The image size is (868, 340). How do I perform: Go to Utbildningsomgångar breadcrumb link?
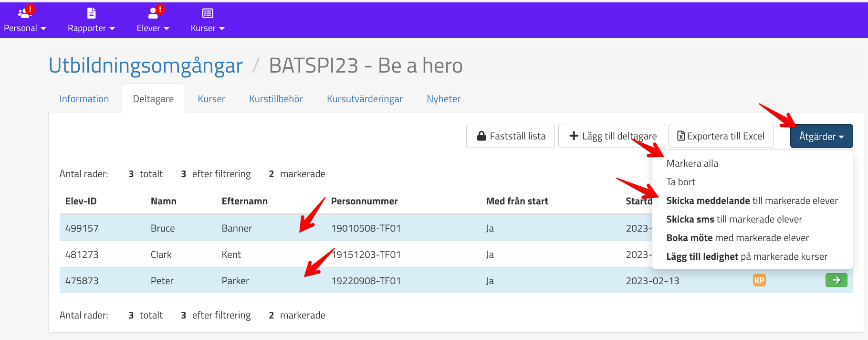(x=146, y=65)
